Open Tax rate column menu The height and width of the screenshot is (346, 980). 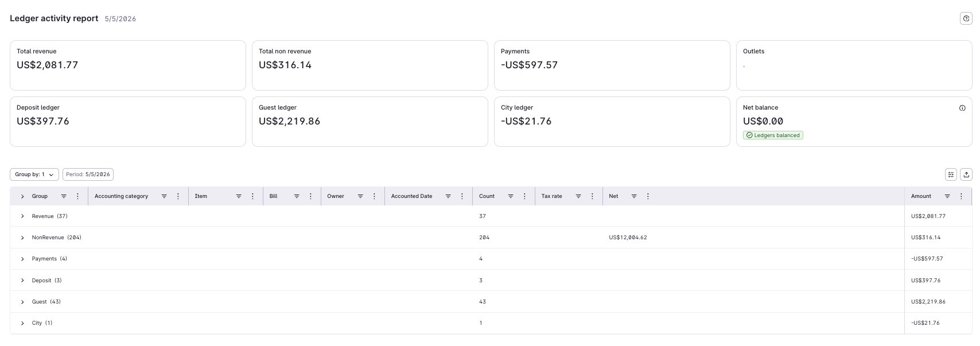pyautogui.click(x=593, y=196)
